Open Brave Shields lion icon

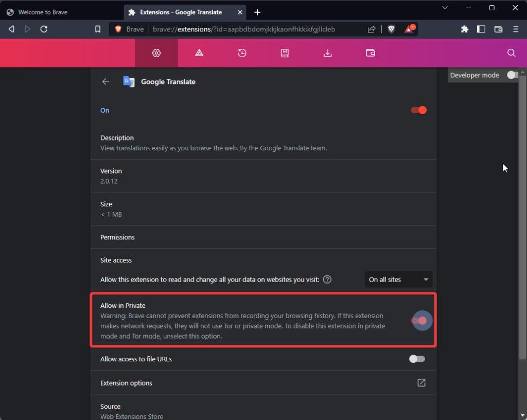[391, 29]
